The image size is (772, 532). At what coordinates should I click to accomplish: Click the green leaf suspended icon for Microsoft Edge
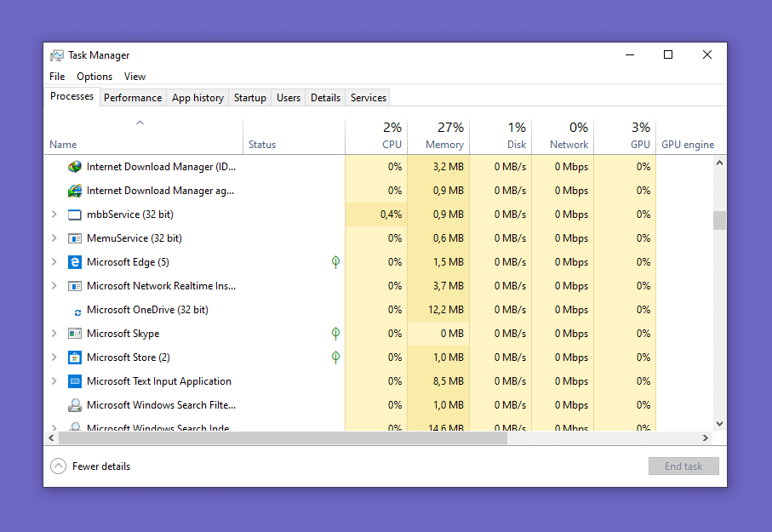pyautogui.click(x=335, y=262)
